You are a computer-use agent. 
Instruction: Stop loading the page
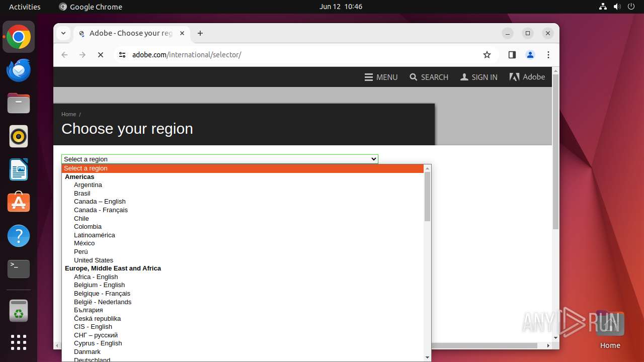click(x=101, y=55)
